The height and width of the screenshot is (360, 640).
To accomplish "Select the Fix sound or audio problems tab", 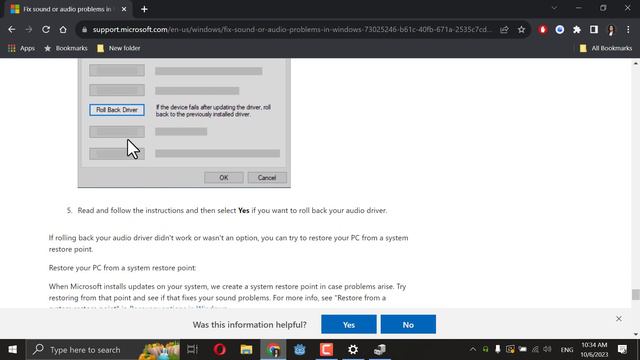I will [x=67, y=9].
